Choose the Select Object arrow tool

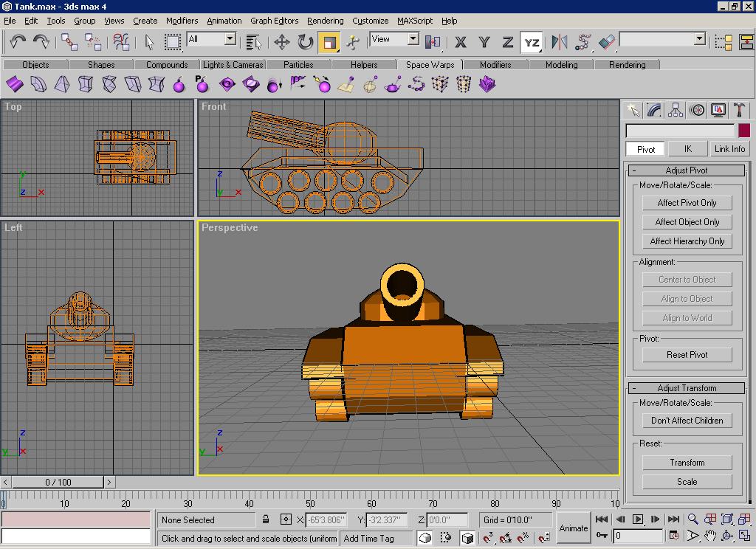tap(149, 42)
